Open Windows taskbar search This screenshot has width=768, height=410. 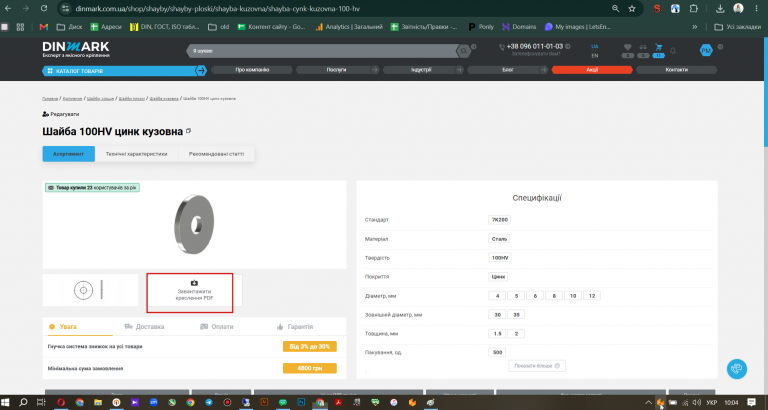[23, 402]
